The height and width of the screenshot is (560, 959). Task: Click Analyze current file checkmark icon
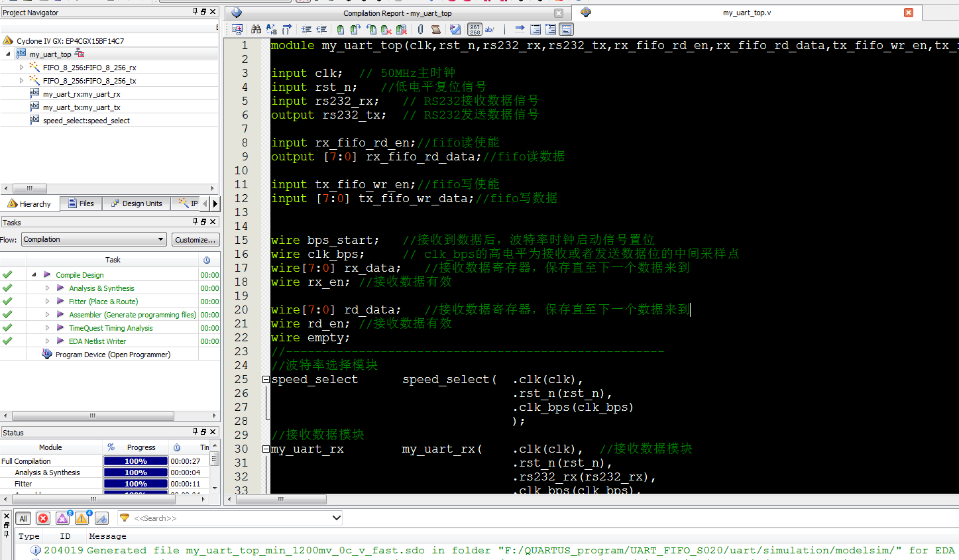tap(455, 29)
